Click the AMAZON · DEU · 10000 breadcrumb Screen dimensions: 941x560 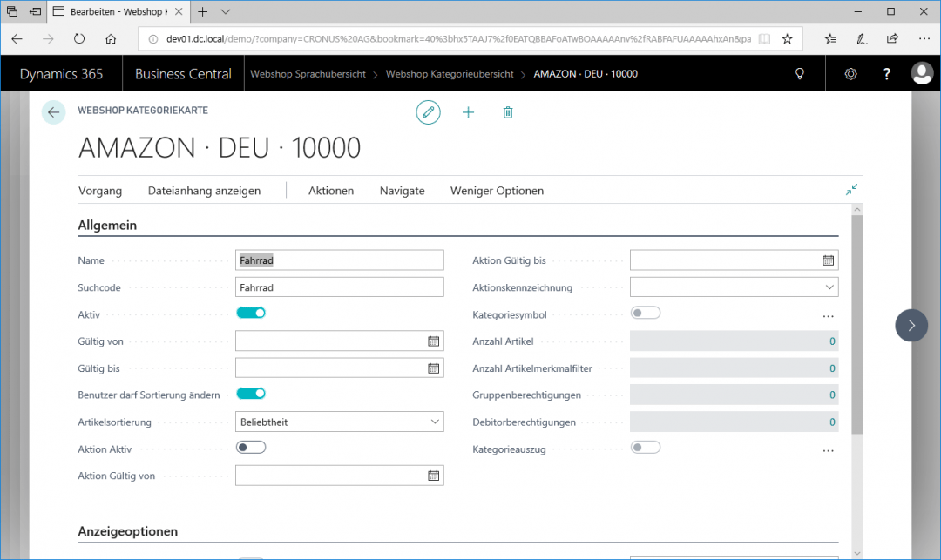tap(586, 74)
